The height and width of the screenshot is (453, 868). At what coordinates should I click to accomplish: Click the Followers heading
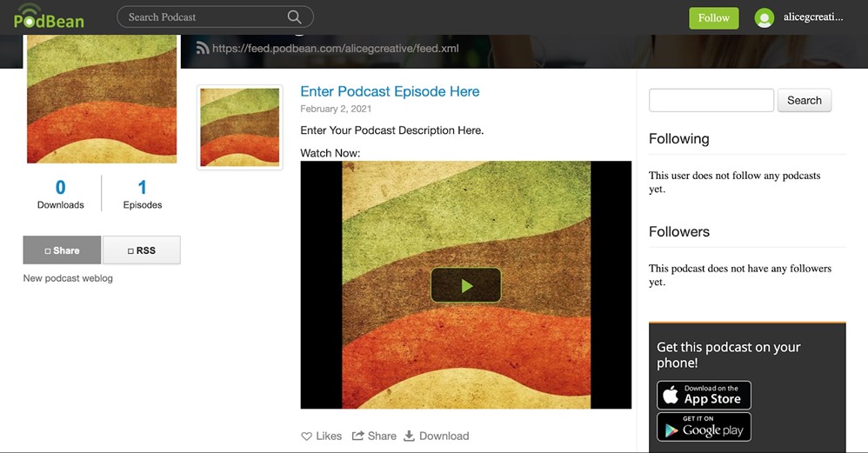pyautogui.click(x=679, y=232)
